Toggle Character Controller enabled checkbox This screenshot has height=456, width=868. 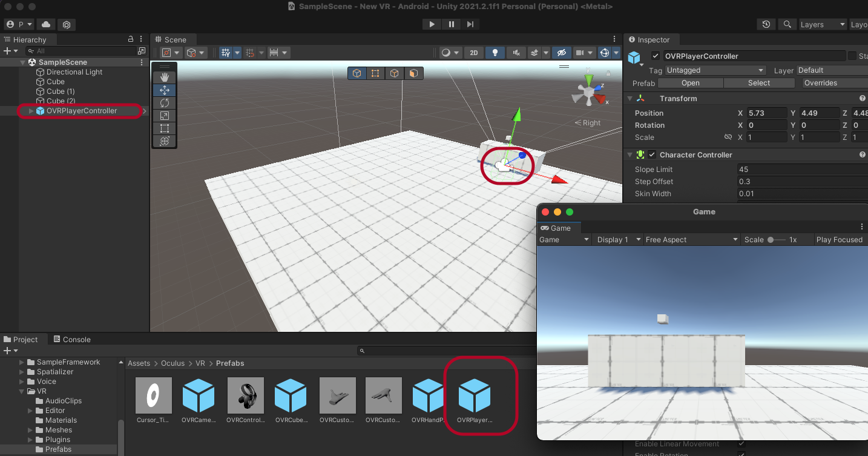652,154
